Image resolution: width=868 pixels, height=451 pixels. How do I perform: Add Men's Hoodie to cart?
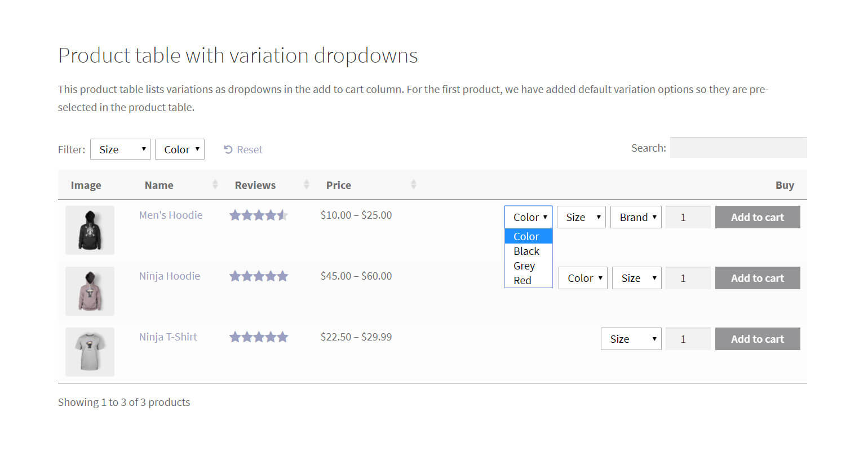tap(757, 218)
